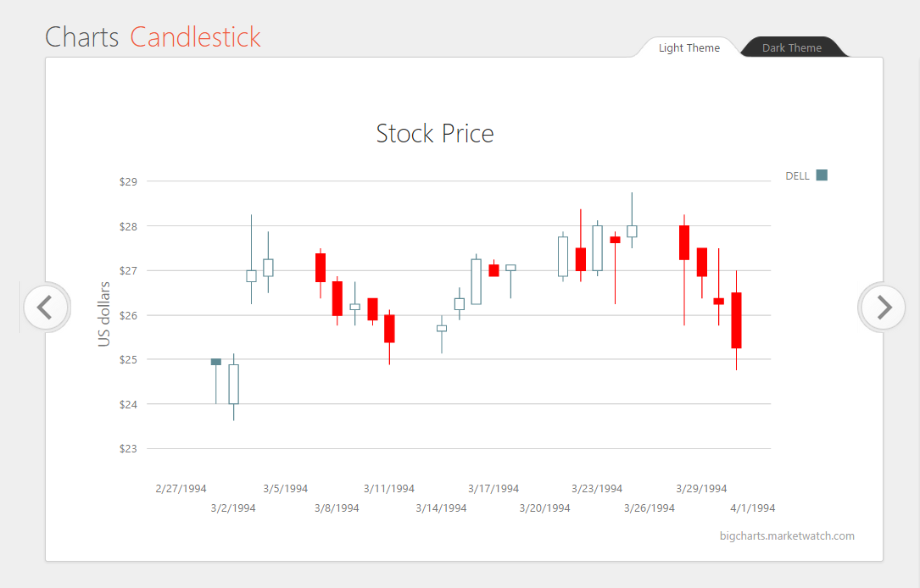Select the solid teal candlestick near $25
920x588 pixels.
[x=216, y=362]
